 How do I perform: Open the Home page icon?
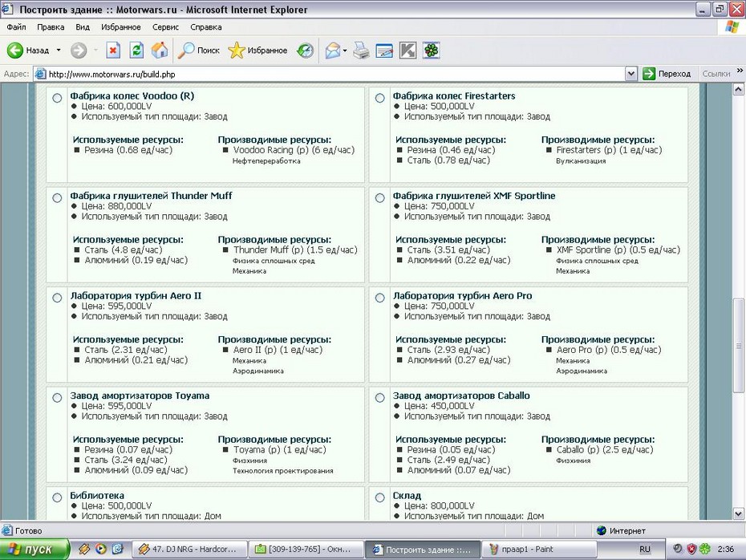[160, 50]
